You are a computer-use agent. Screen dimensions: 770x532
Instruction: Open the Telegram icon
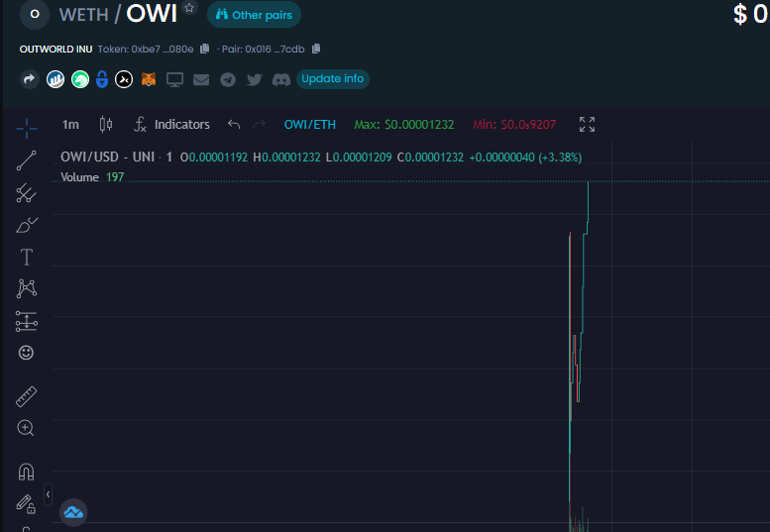click(227, 79)
